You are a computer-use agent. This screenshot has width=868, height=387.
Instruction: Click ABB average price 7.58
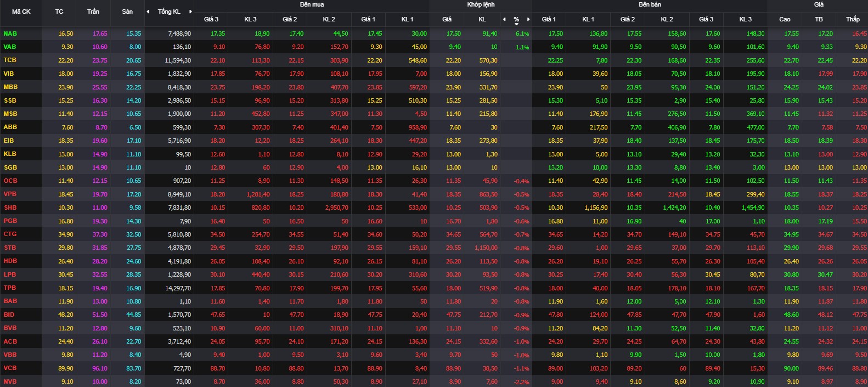coord(827,127)
